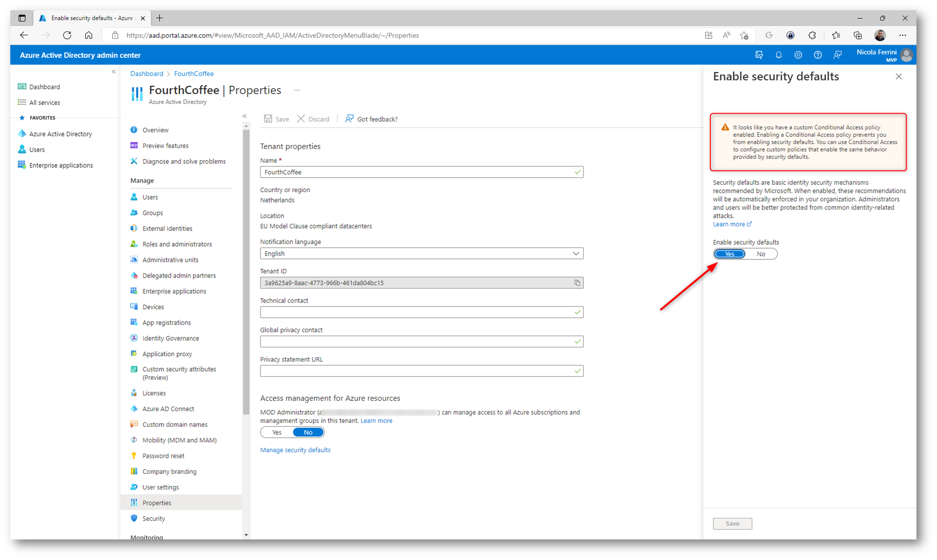Open portal settings gear icon
937x560 pixels.
click(798, 55)
